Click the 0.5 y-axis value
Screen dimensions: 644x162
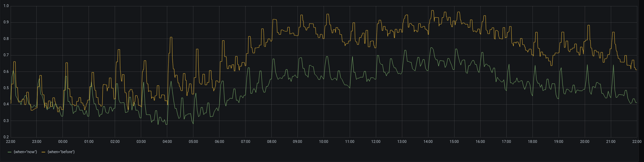click(6, 88)
